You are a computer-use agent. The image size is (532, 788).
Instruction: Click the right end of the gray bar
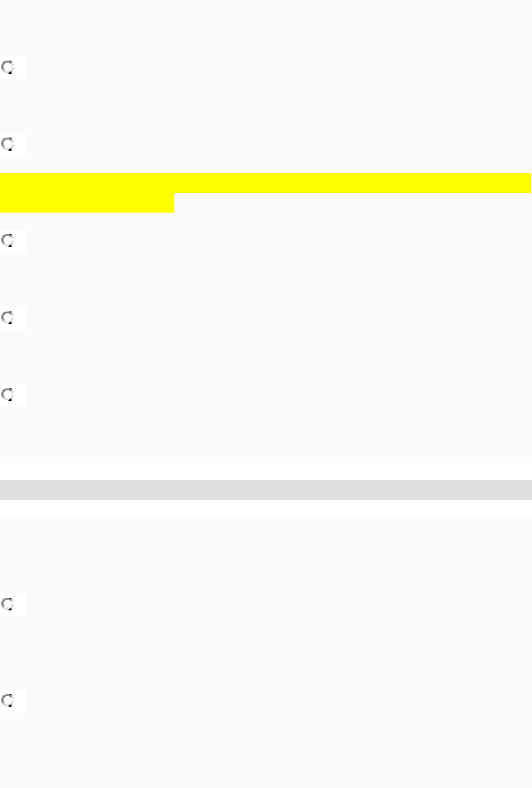(x=522, y=490)
